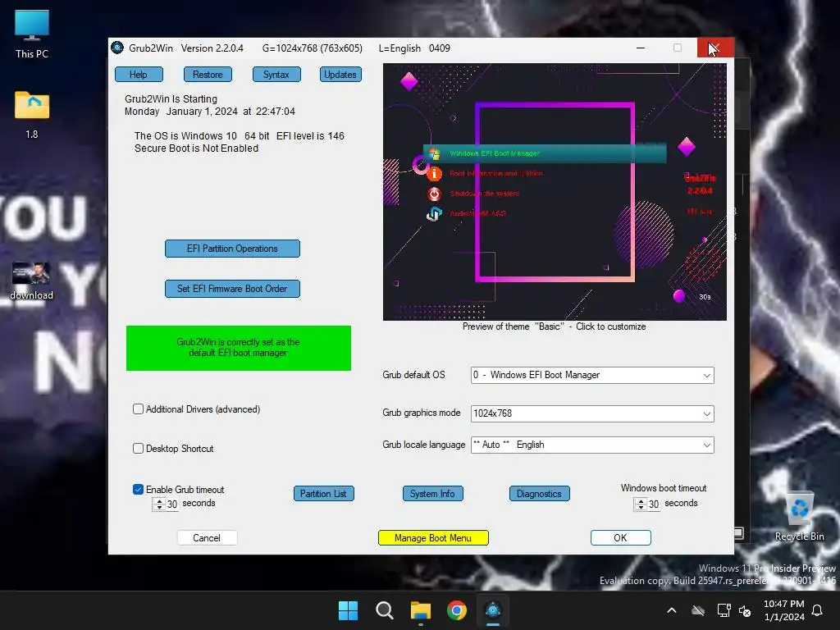
Task: Click the muted volume tray icon
Action: (745, 610)
